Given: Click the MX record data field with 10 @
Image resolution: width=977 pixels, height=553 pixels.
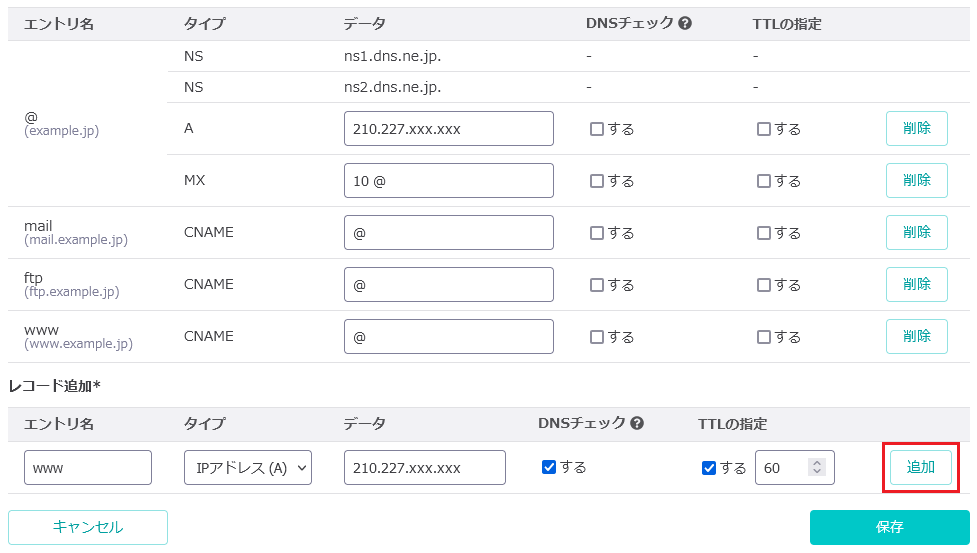Looking at the screenshot, I should (449, 181).
